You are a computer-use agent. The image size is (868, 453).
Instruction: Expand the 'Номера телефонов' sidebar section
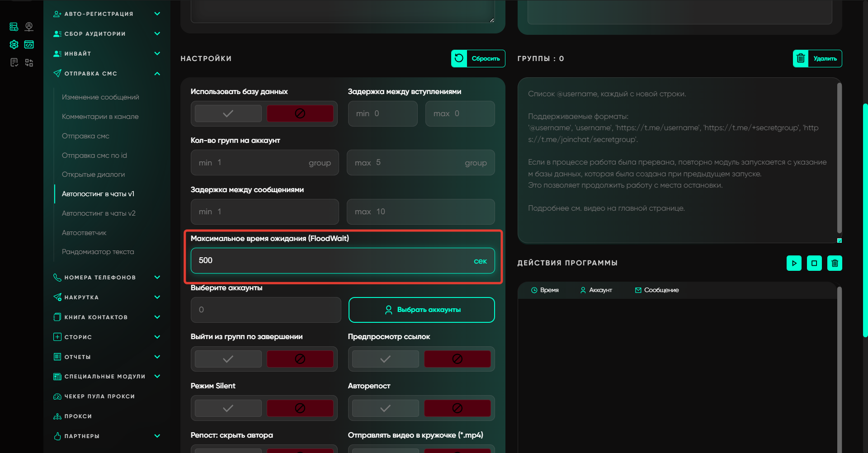tap(157, 278)
